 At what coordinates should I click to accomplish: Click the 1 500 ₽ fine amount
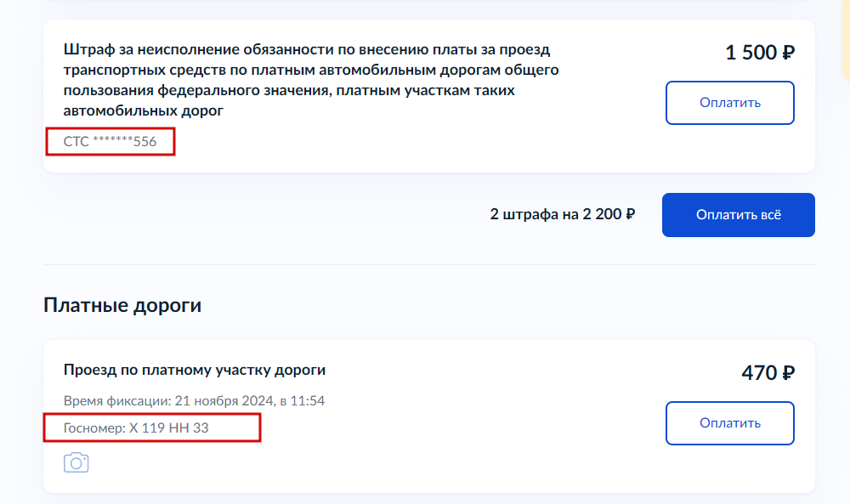pos(759,53)
